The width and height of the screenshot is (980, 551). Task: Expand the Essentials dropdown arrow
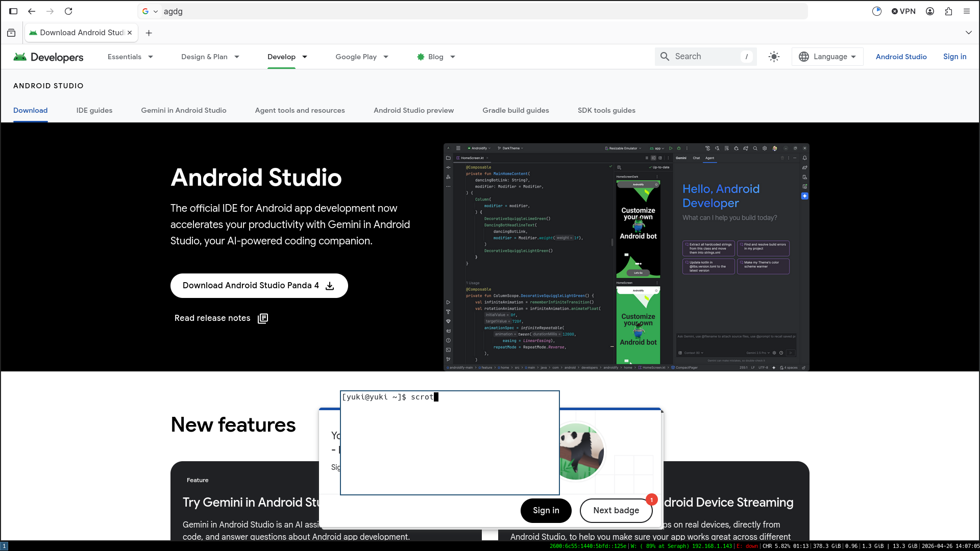[x=151, y=57]
